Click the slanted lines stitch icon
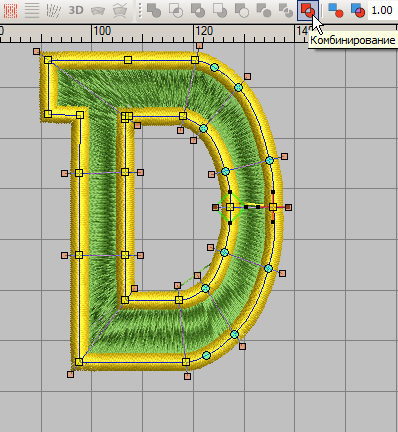 53,11
